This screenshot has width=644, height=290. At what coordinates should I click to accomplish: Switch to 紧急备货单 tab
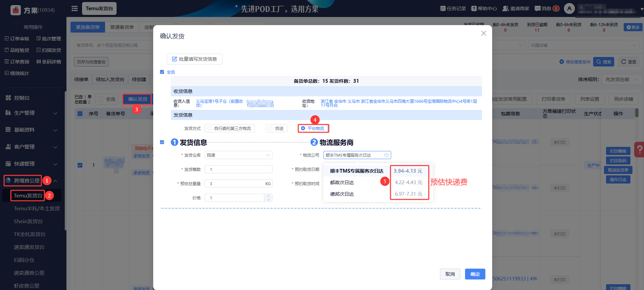(88, 27)
